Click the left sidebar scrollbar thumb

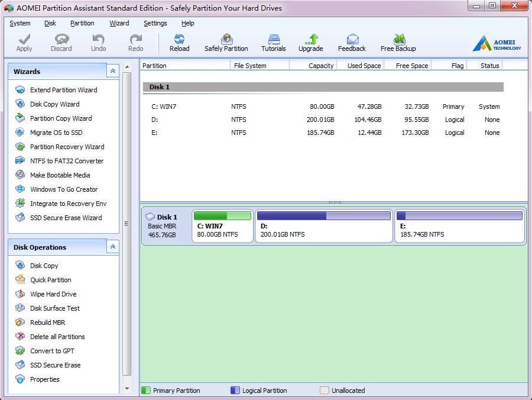126,224
